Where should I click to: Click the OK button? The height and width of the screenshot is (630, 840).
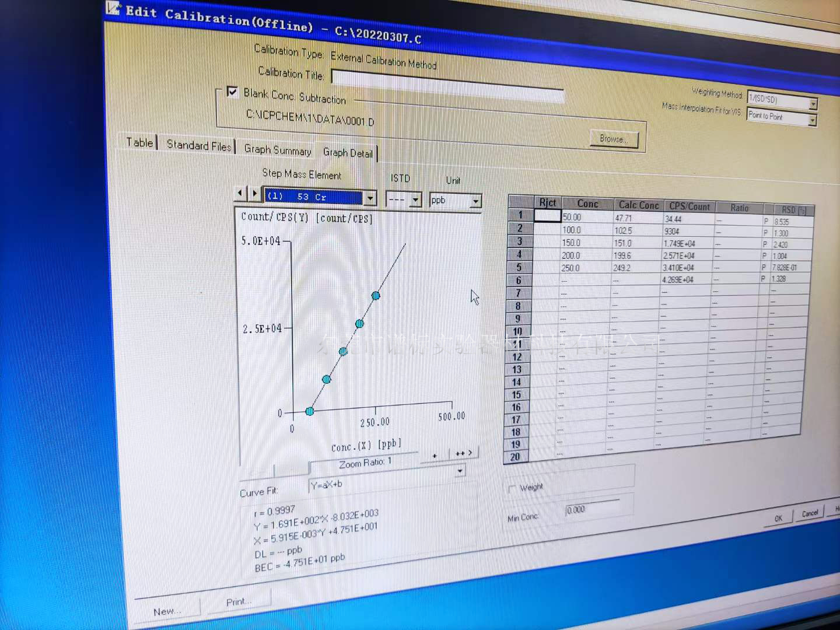[x=778, y=518]
